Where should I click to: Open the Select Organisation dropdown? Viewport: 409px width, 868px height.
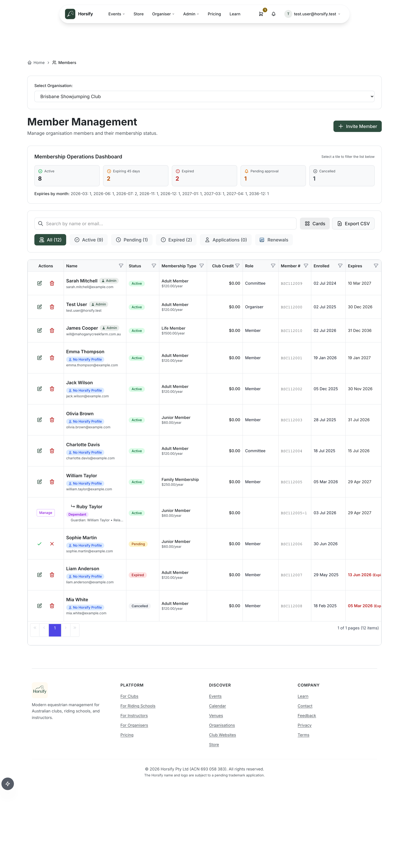point(204,96)
